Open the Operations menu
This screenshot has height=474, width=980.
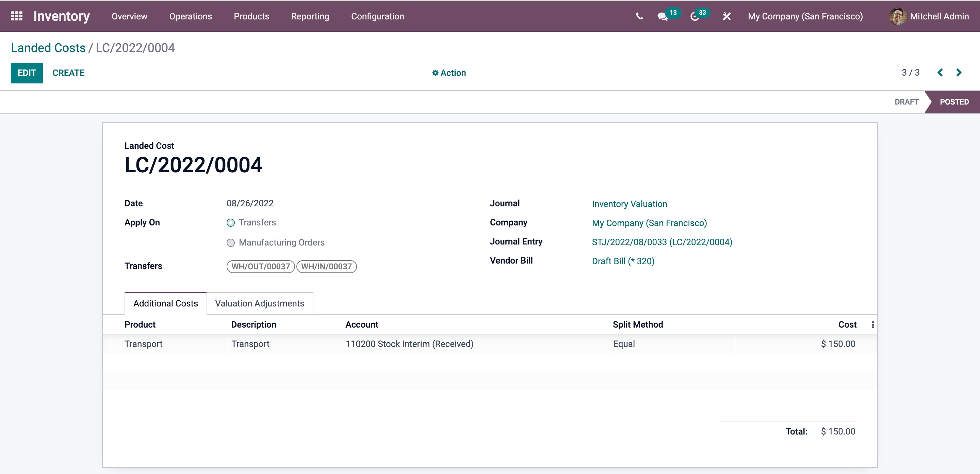[x=190, y=16]
